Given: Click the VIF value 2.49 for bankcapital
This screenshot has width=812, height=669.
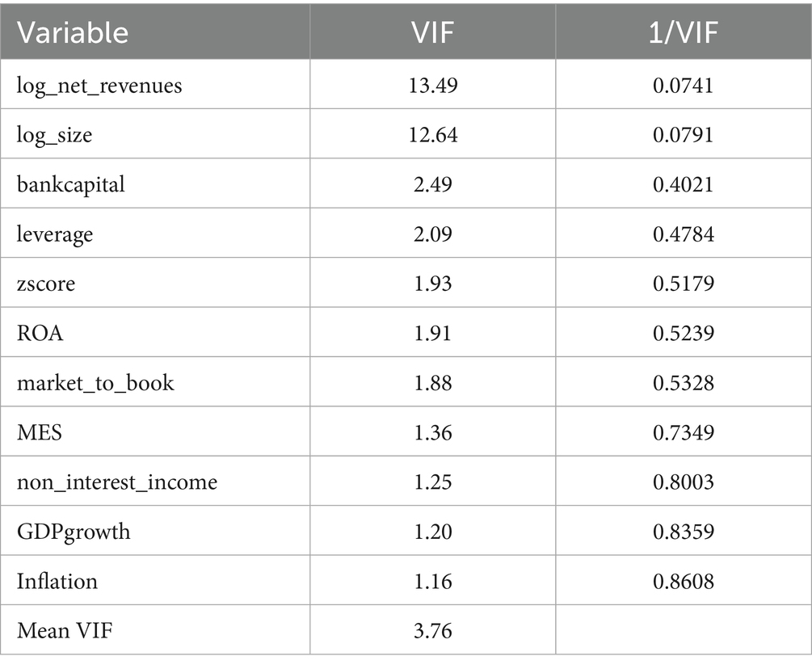Looking at the screenshot, I should [x=432, y=184].
